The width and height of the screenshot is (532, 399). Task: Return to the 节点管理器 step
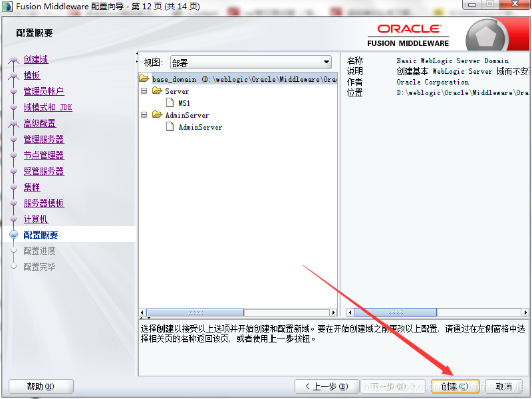point(44,155)
